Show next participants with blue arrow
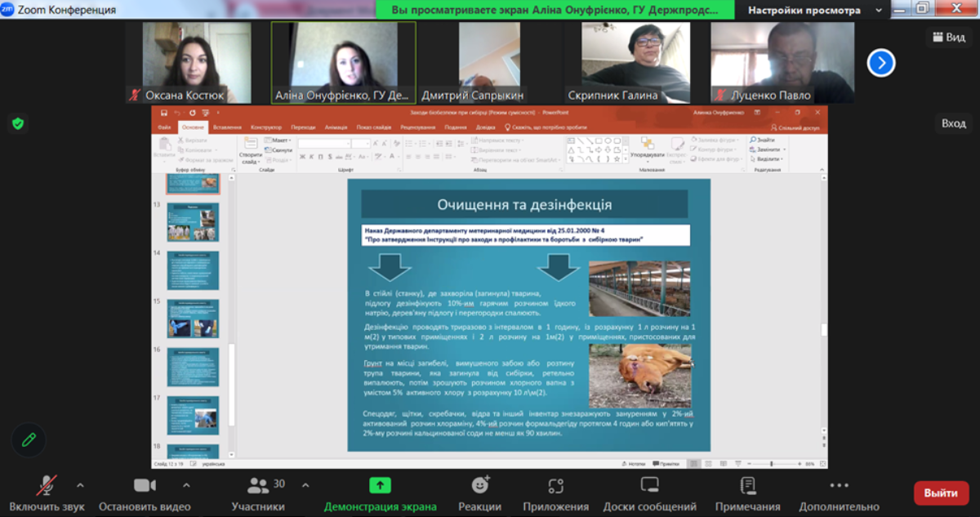 click(x=881, y=63)
